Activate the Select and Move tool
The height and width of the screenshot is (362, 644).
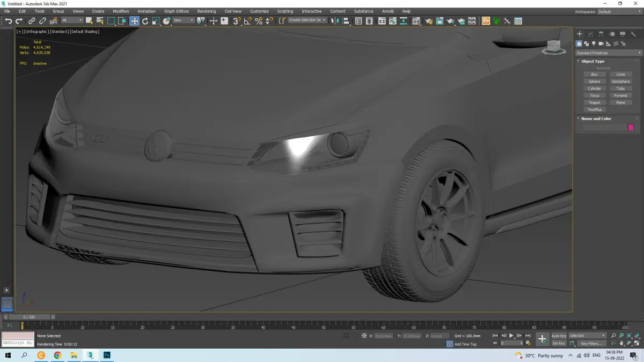coord(134,21)
